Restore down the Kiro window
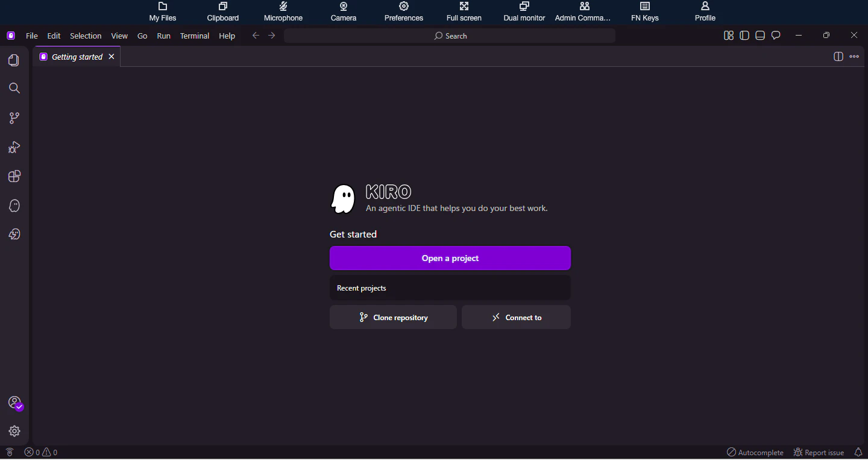This screenshot has height=460, width=868. pyautogui.click(x=826, y=36)
